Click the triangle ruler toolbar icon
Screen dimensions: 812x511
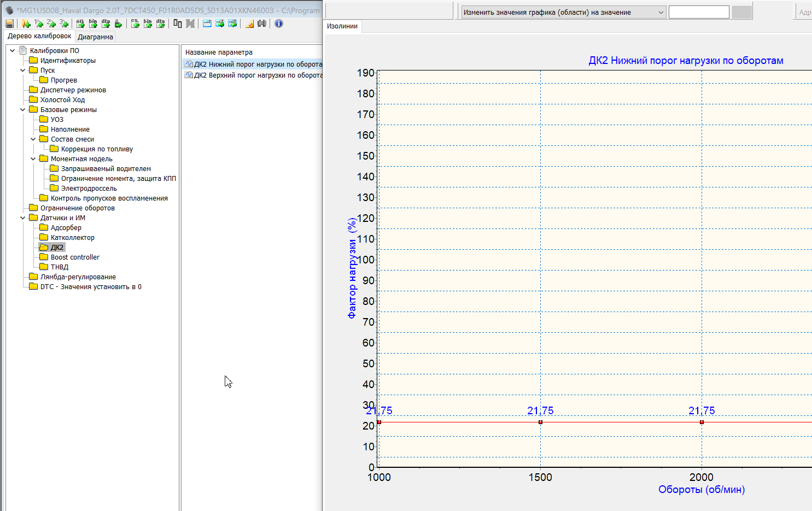pyautogui.click(x=249, y=24)
